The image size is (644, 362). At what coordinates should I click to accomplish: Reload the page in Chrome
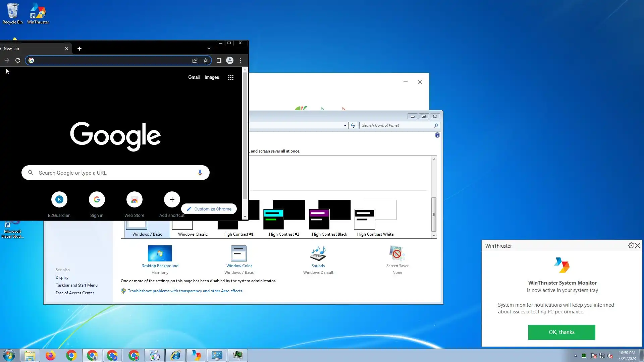point(18,60)
